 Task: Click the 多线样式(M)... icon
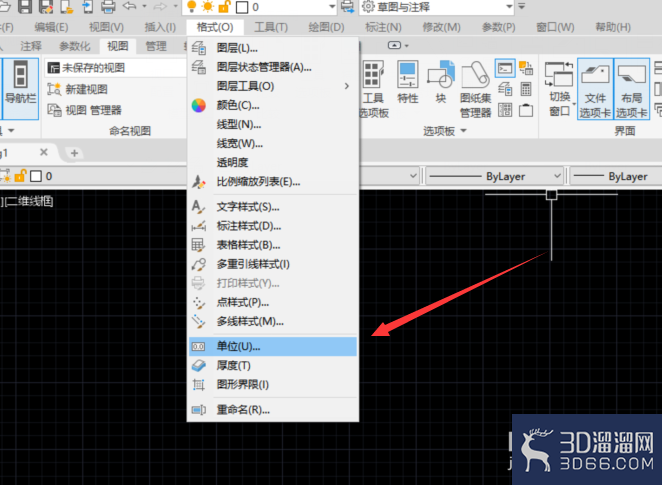click(198, 322)
